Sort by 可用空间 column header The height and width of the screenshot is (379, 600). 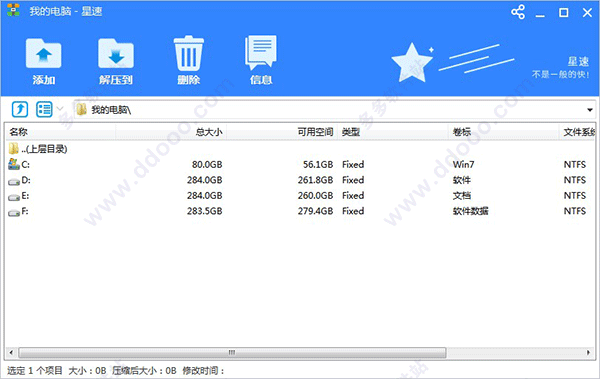coord(282,132)
